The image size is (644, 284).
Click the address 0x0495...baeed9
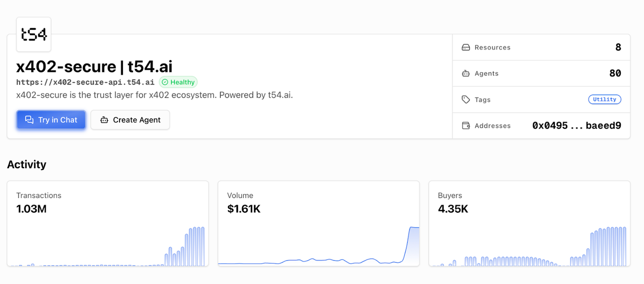[x=577, y=125]
